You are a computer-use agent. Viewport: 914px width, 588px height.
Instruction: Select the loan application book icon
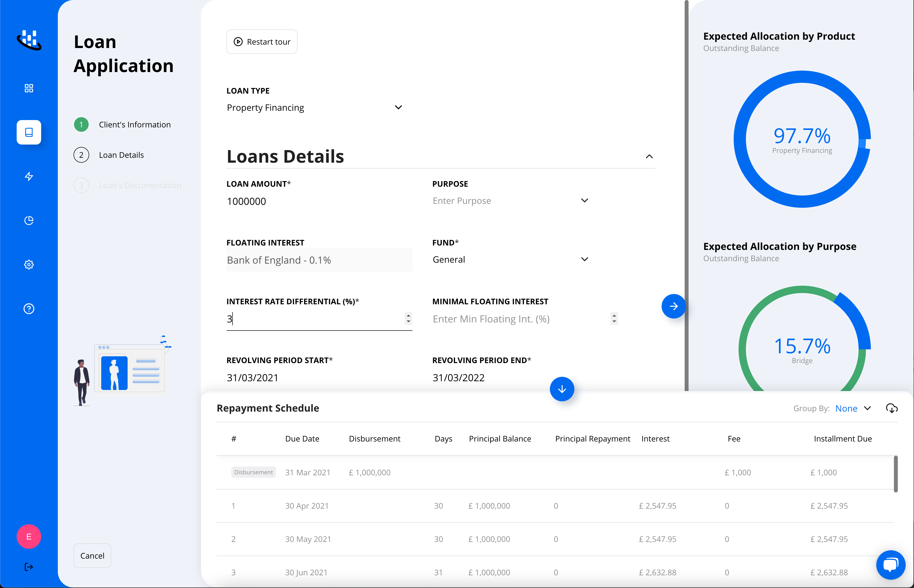click(x=29, y=132)
